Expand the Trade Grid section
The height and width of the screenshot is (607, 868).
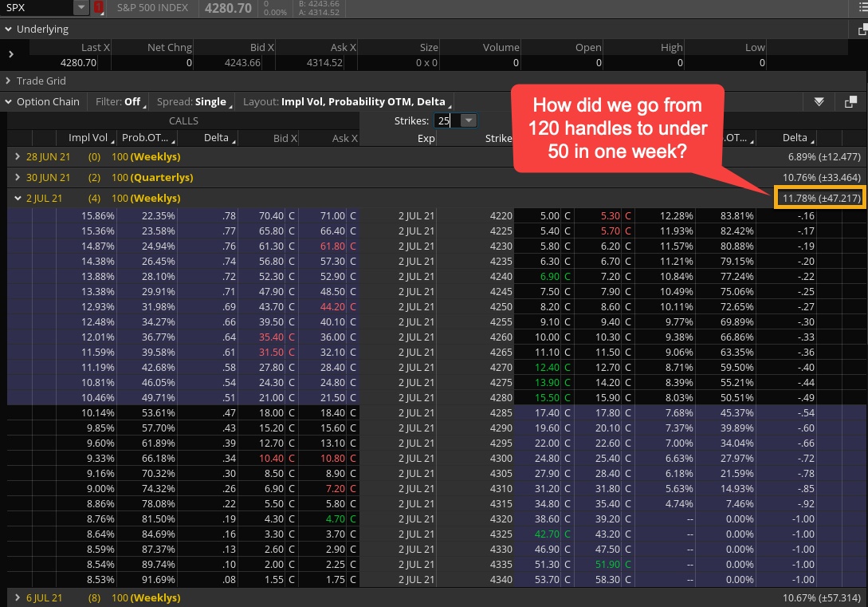(x=8, y=81)
